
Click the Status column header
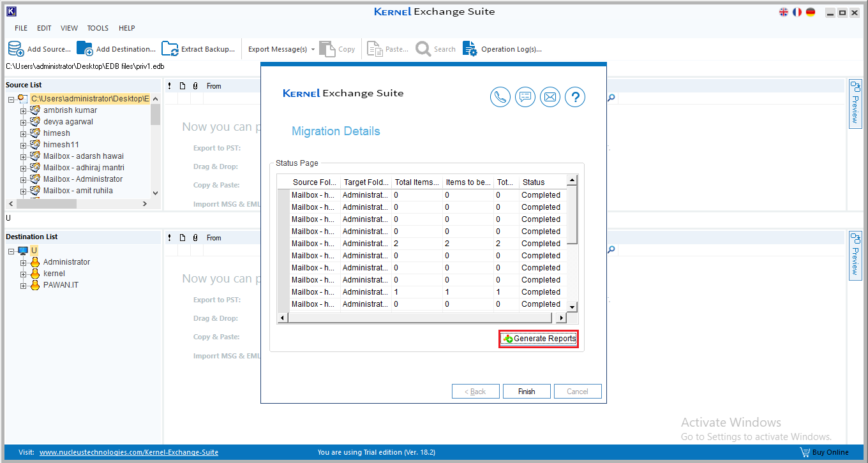pyautogui.click(x=542, y=182)
